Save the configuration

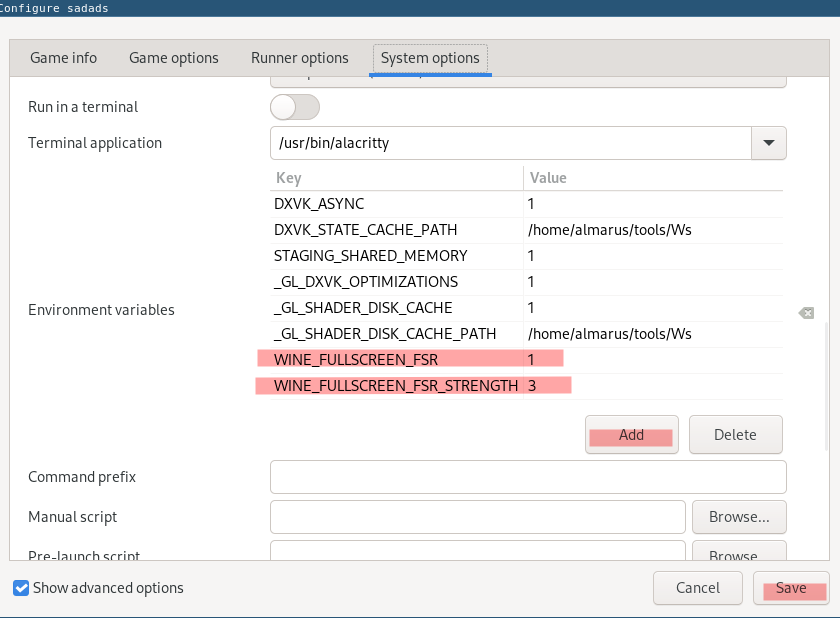pos(790,588)
